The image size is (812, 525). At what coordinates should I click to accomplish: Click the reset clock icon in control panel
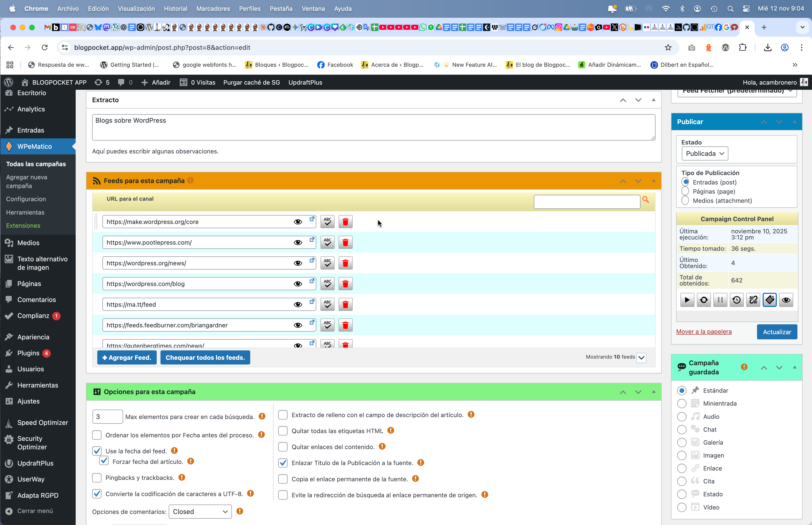click(736, 300)
